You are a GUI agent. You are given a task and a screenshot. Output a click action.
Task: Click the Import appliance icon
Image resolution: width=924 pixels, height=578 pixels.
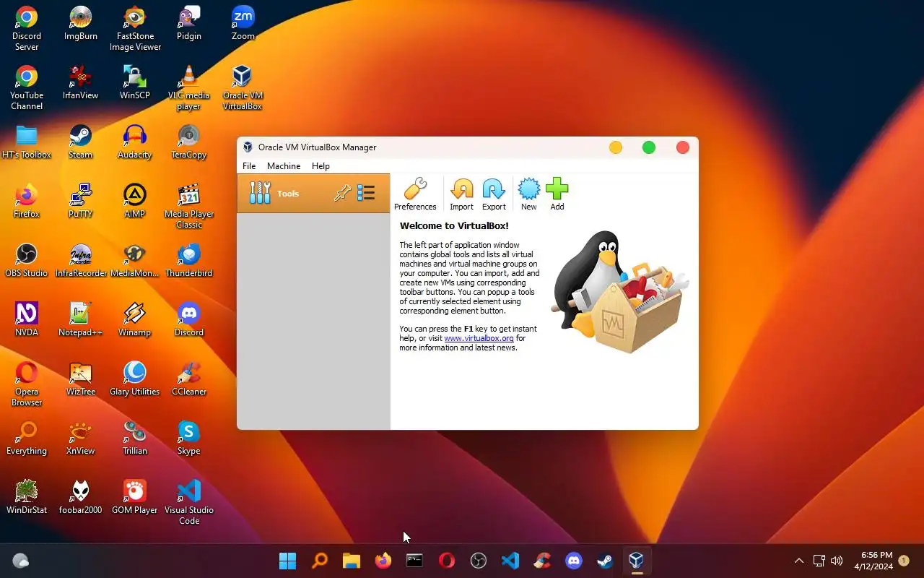click(461, 194)
